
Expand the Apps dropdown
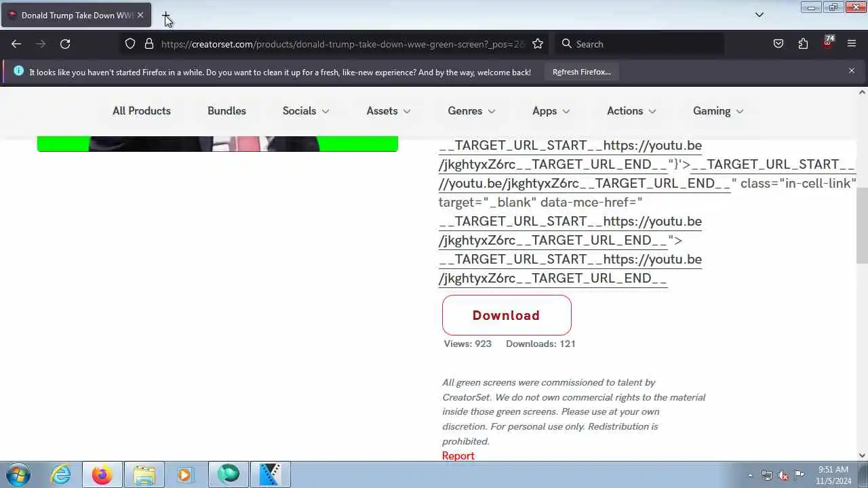[x=551, y=111]
